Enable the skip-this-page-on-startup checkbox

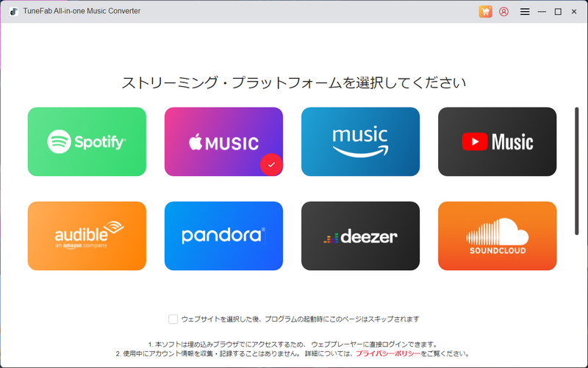pyautogui.click(x=173, y=319)
